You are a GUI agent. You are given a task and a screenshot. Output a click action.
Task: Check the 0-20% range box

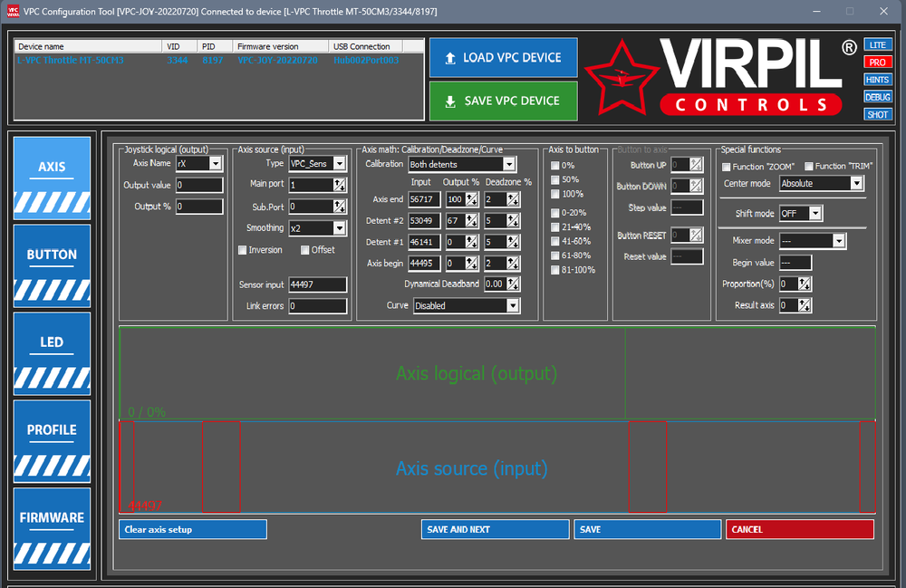pos(555,213)
